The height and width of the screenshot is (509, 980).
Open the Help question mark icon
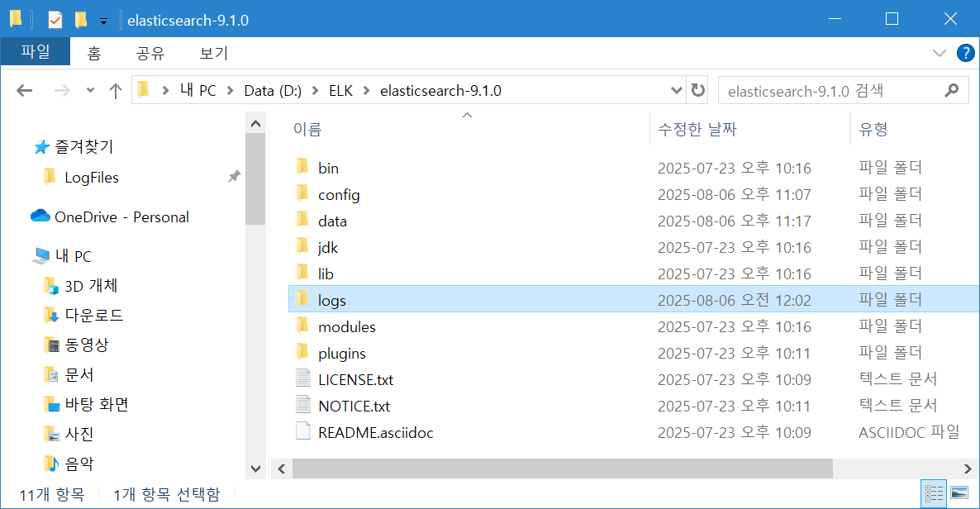coord(965,53)
